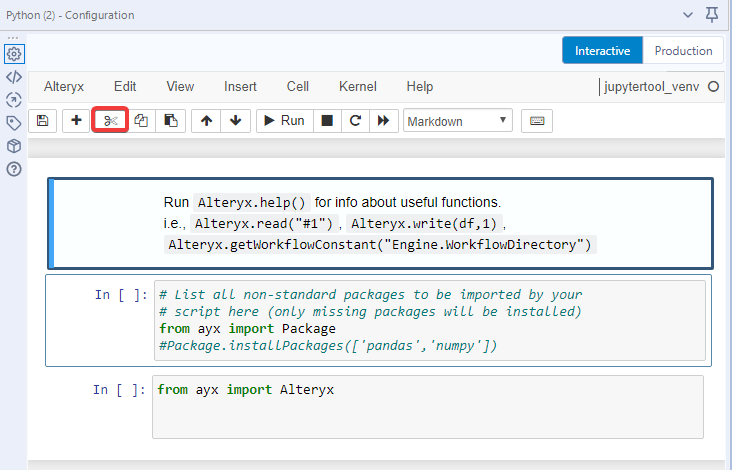Interrupt the kernel with stop icon
The width and height of the screenshot is (732, 470).
[326, 121]
